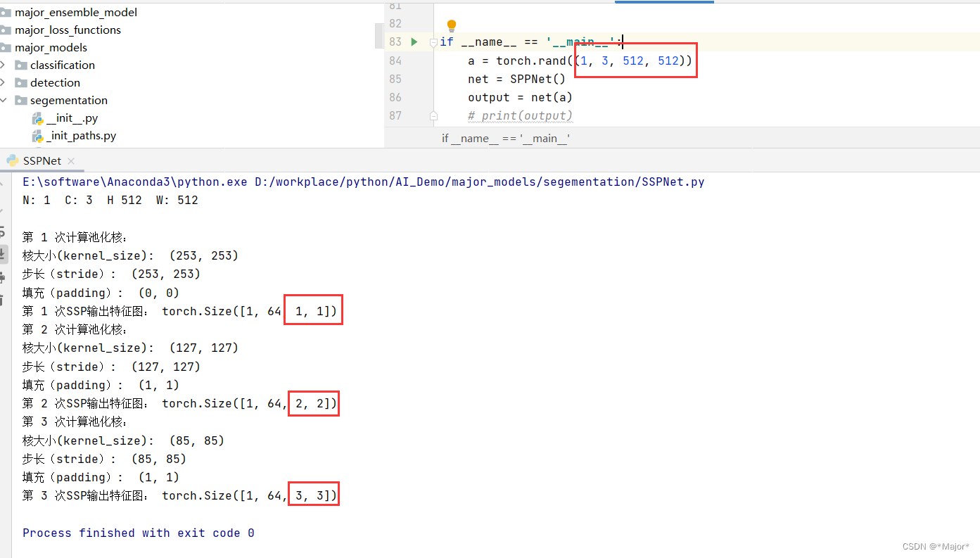Click the torch.rand code on line 84
The height and width of the screenshot is (558, 980).
pos(580,61)
